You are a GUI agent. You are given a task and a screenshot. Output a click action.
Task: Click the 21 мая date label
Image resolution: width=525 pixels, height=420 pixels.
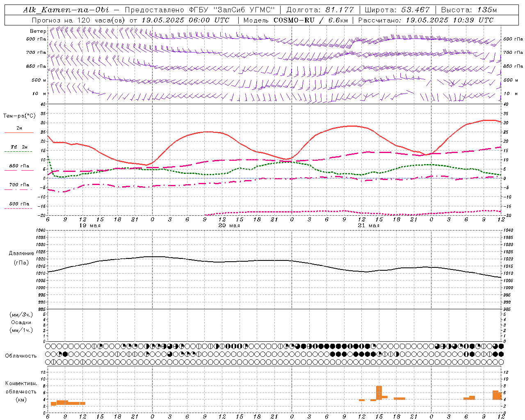pyautogui.click(x=368, y=226)
